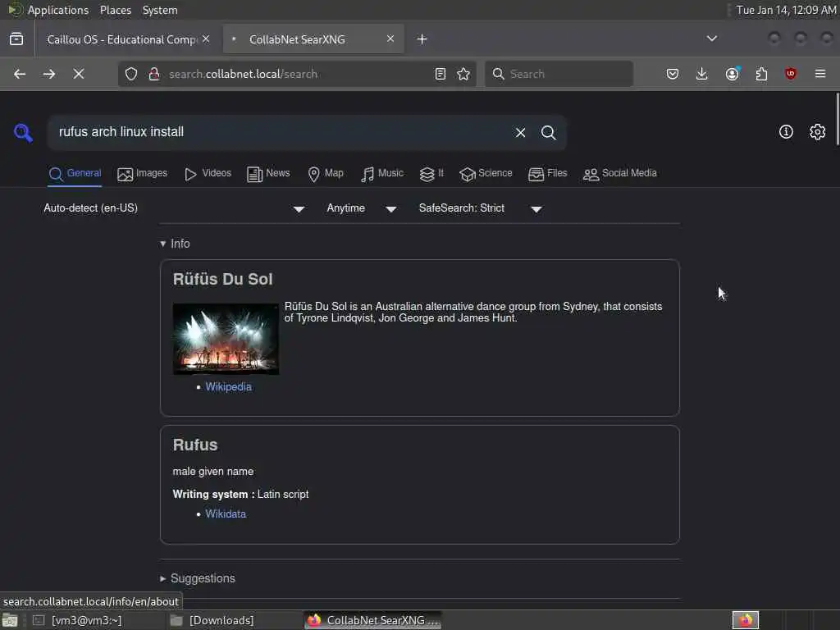Switch to Images category
The height and width of the screenshot is (630, 840).
coord(143,174)
